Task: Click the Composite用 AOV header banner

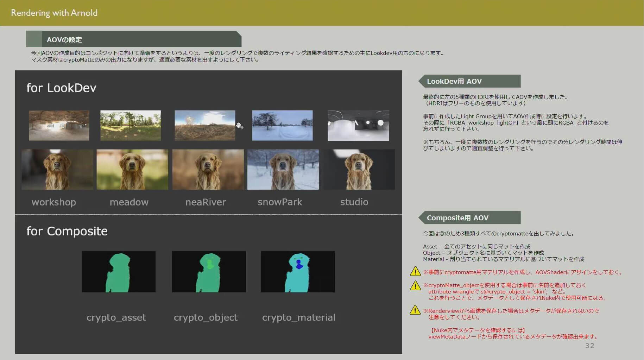Action: [x=469, y=218]
